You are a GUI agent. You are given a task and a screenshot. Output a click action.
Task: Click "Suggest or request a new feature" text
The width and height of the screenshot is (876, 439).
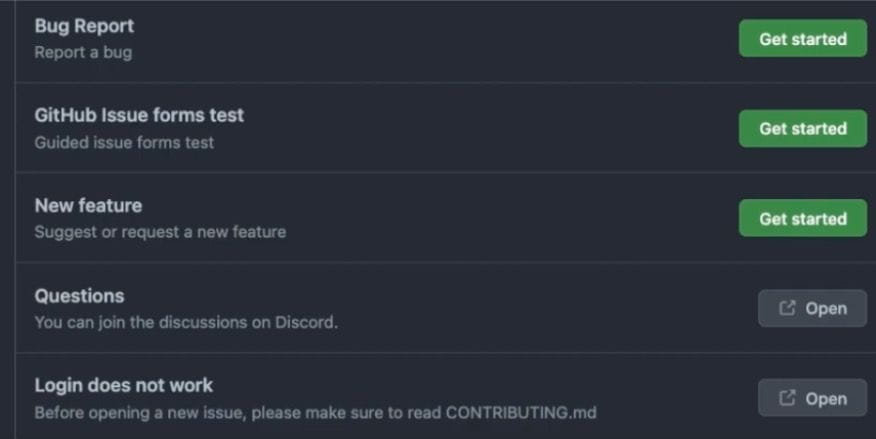coord(160,232)
